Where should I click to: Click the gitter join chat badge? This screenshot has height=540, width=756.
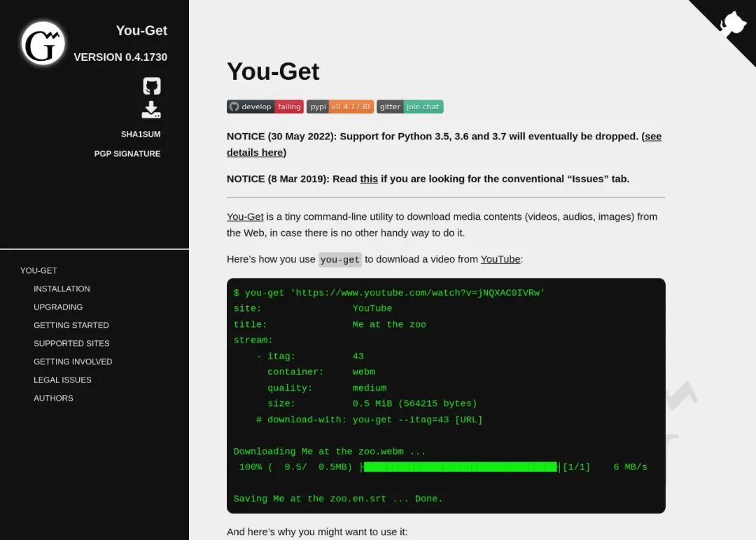point(409,106)
